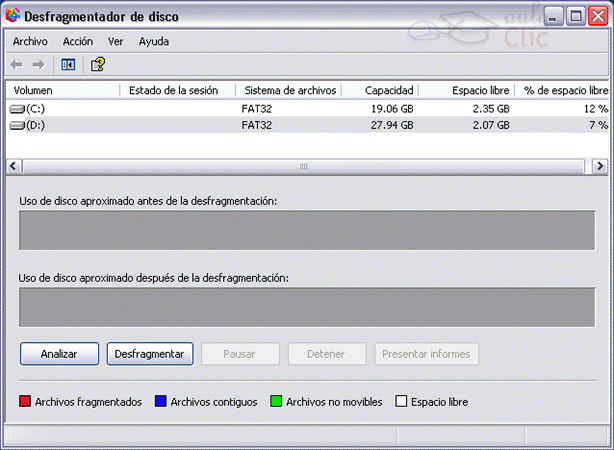The image size is (614, 450).
Task: Click the Detener button
Action: 327,354
